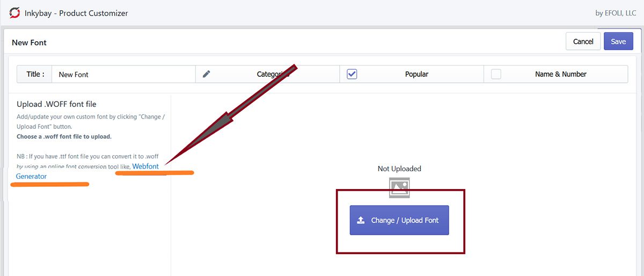Click the New Font page heading
The image size is (644, 276).
[x=29, y=42]
